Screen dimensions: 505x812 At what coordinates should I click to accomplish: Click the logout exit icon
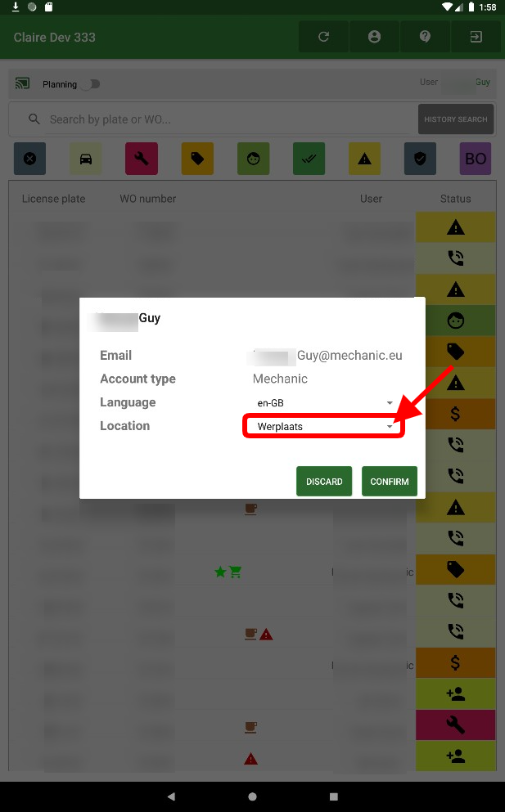[476, 37]
